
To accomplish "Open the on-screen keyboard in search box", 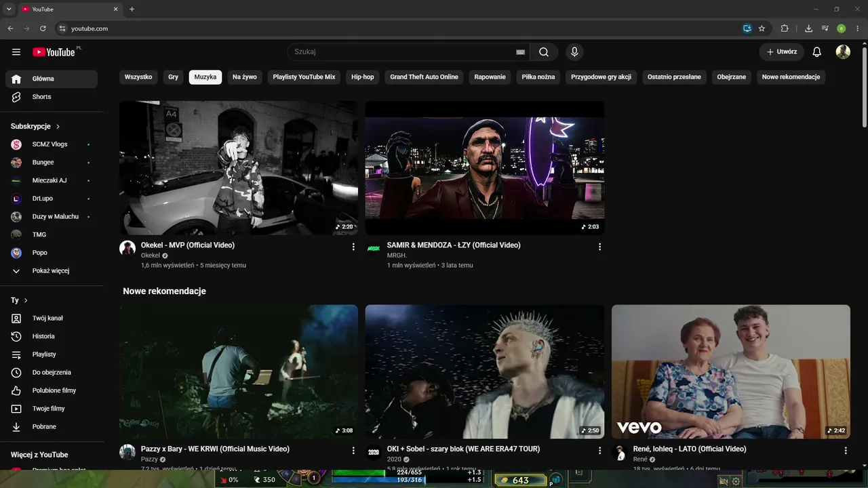I will [x=520, y=52].
